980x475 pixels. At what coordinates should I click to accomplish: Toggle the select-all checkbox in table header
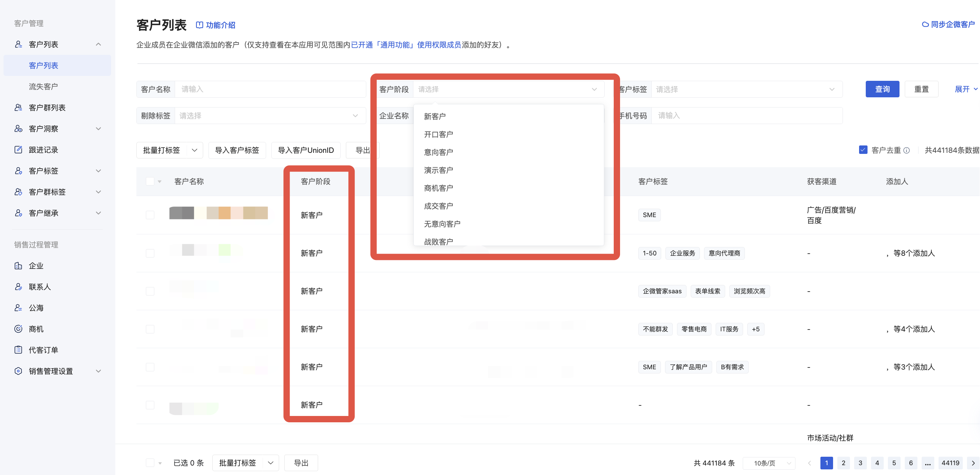150,181
